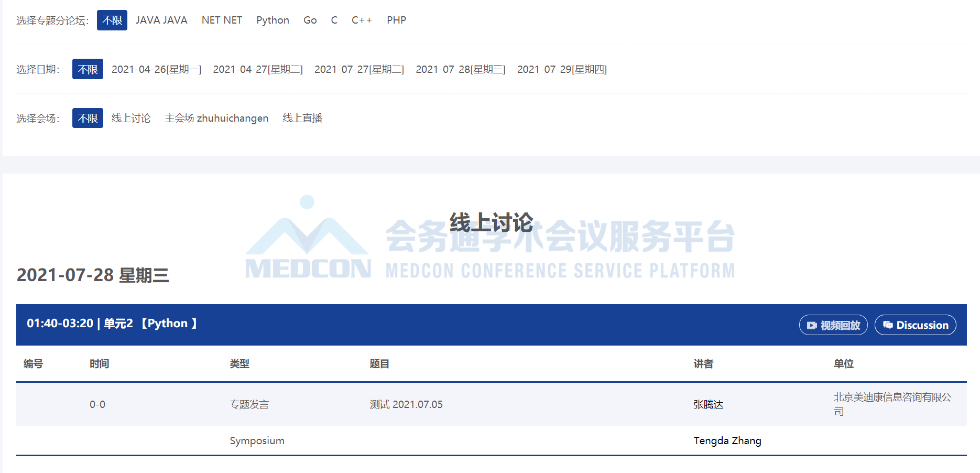Select 不限 in the forum topic filter

click(x=112, y=20)
